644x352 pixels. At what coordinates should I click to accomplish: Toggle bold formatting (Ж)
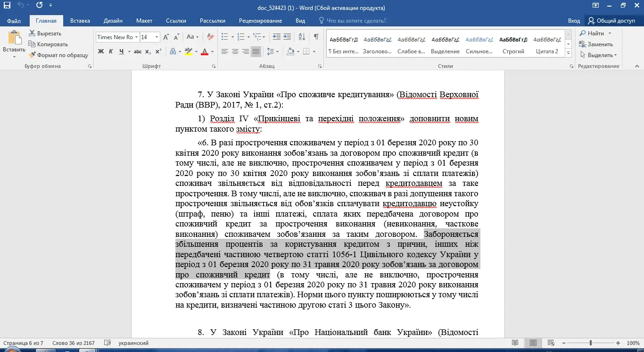coord(100,51)
